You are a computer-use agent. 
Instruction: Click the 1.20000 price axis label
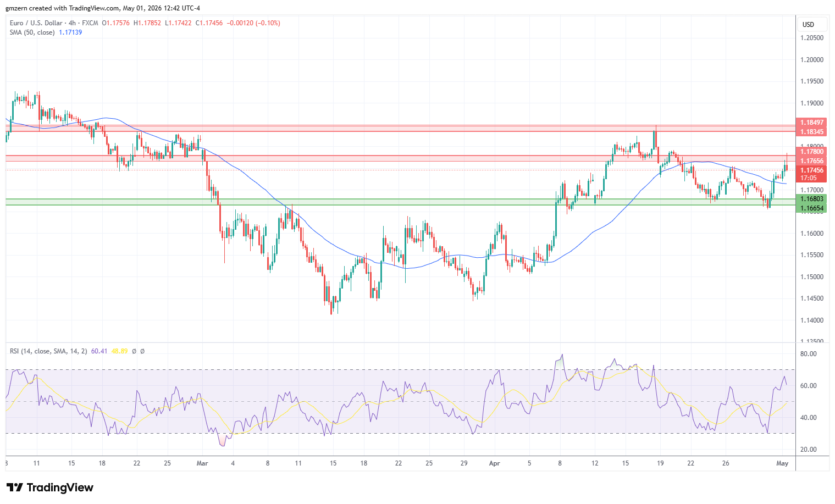pos(812,60)
